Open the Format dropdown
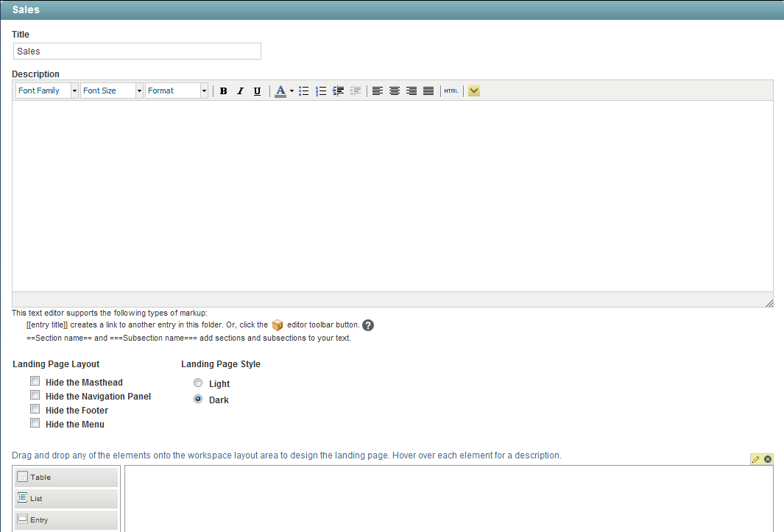Screen dimensions: 784x532 click(177, 91)
